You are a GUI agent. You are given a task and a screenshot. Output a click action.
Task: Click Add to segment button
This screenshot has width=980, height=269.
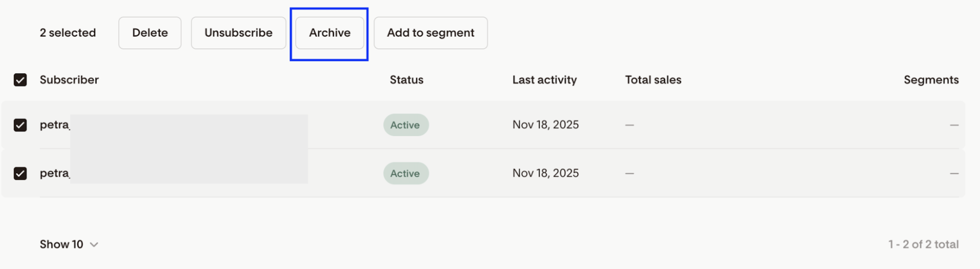[431, 33]
